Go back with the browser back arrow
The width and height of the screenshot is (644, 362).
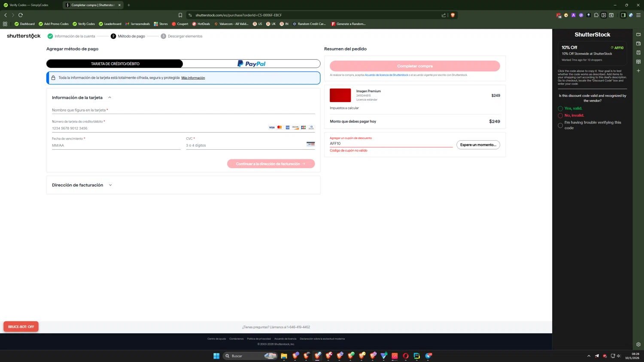6,15
